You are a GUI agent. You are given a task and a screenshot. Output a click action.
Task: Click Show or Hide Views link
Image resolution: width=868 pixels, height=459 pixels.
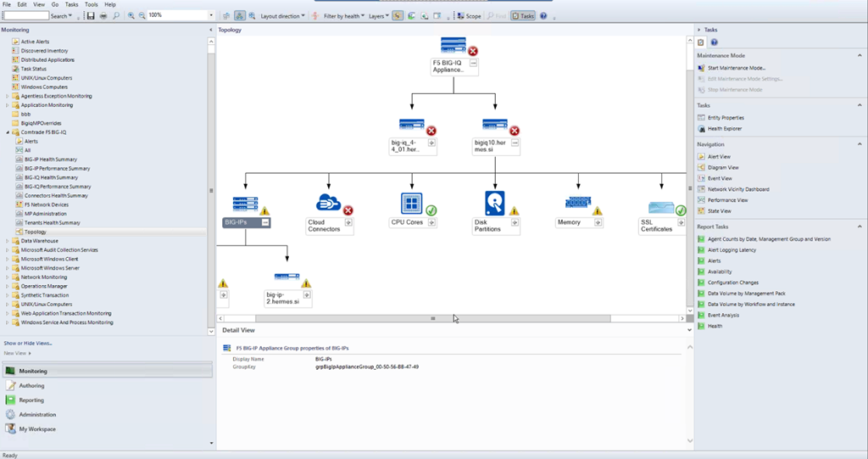click(28, 343)
